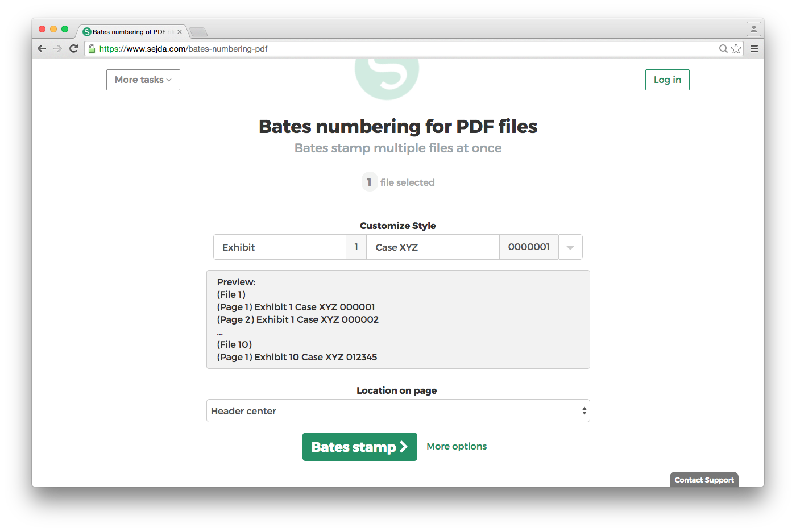This screenshot has width=796, height=532.
Task: Click the Exhibit prefix text field
Action: [280, 247]
